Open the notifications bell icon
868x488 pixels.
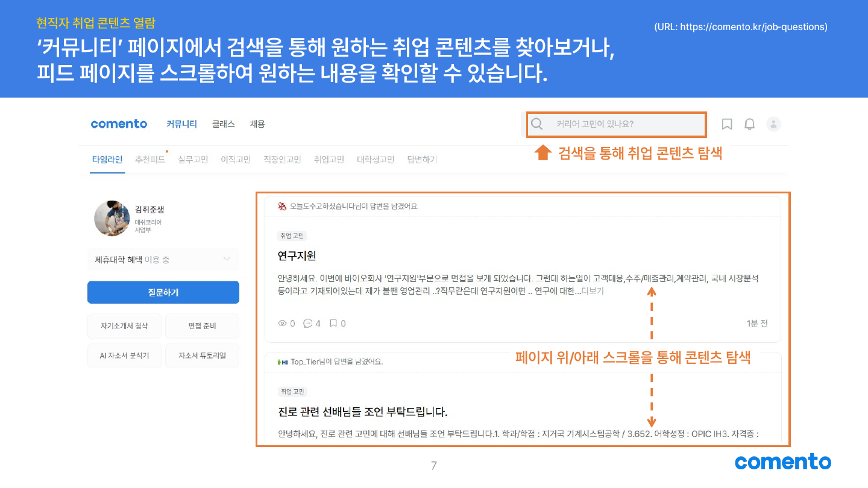749,124
